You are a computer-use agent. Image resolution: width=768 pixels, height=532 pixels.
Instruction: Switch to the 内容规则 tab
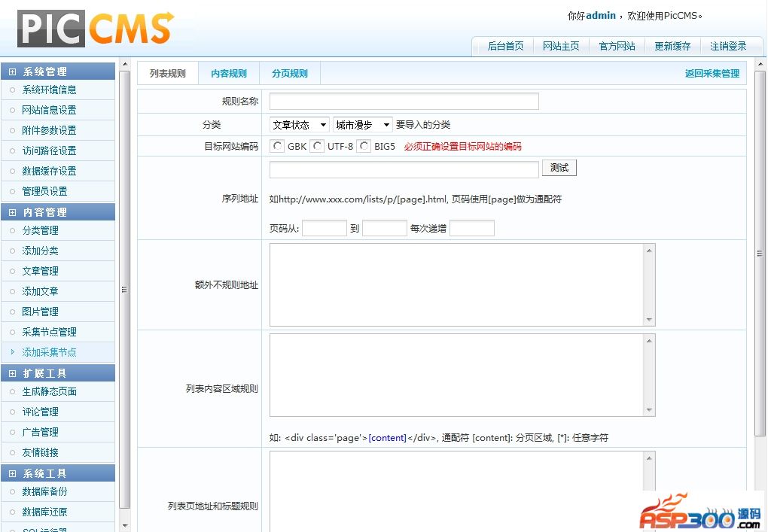point(229,74)
